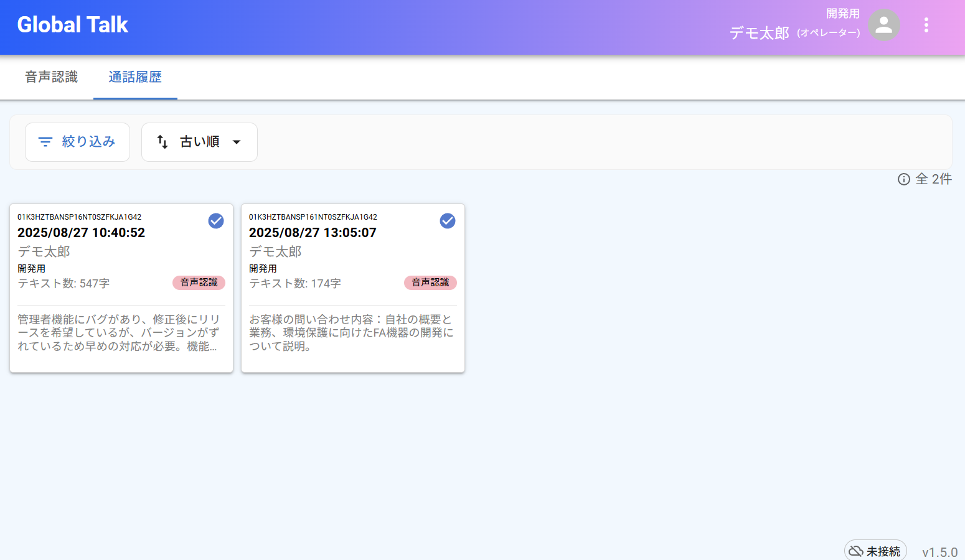Viewport: 965px width, 560px height.
Task: Click the disconnected cloud icon
Action: [x=856, y=551]
